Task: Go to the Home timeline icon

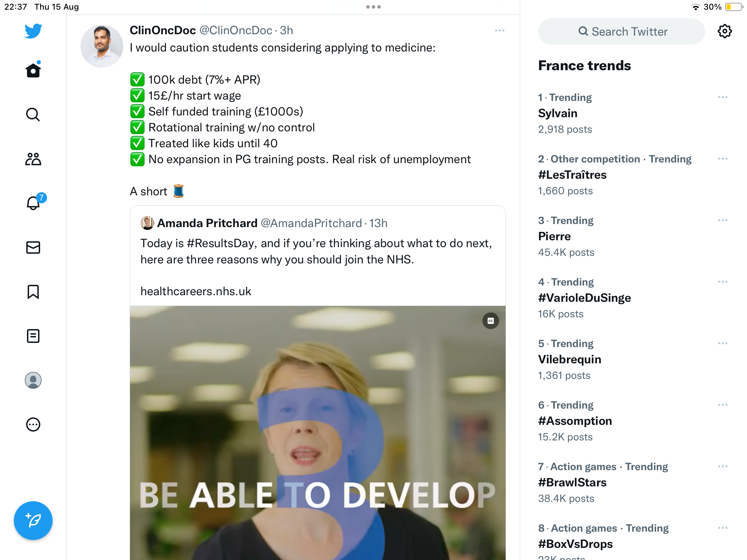Action: pos(33,69)
